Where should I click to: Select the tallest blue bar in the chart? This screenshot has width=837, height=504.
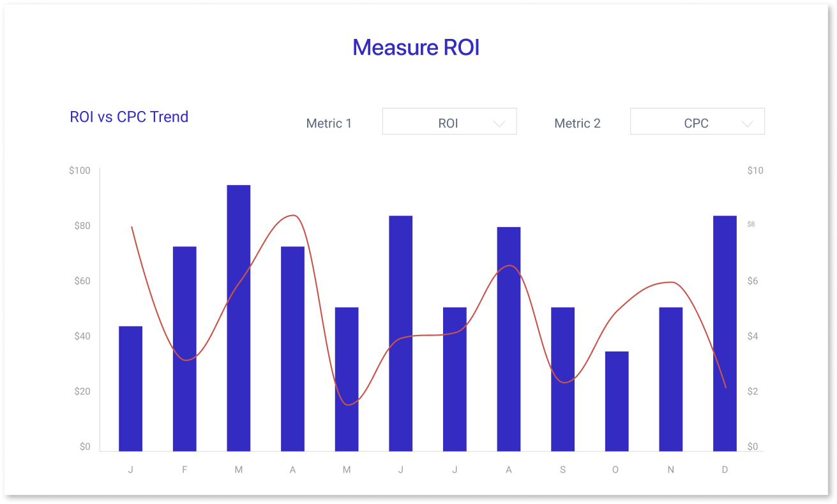click(x=239, y=318)
